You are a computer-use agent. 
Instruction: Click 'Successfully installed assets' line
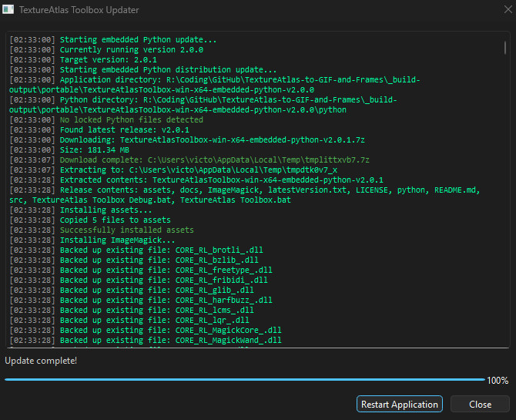point(102,230)
